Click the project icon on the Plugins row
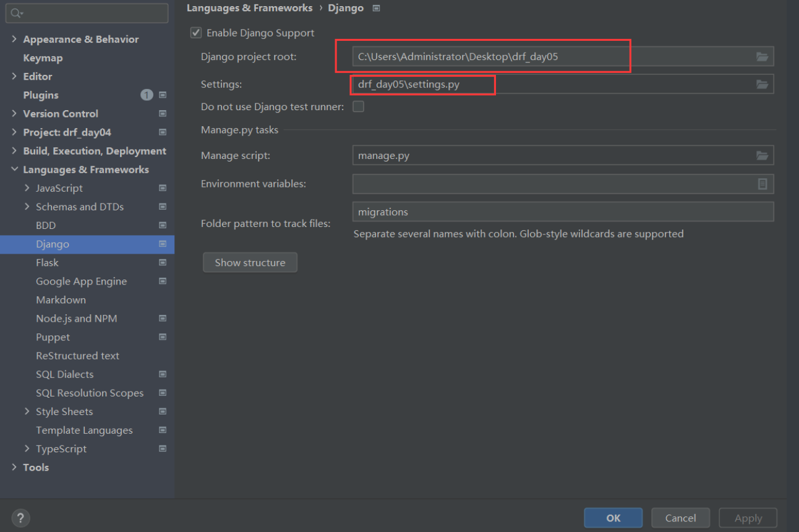 (163, 95)
